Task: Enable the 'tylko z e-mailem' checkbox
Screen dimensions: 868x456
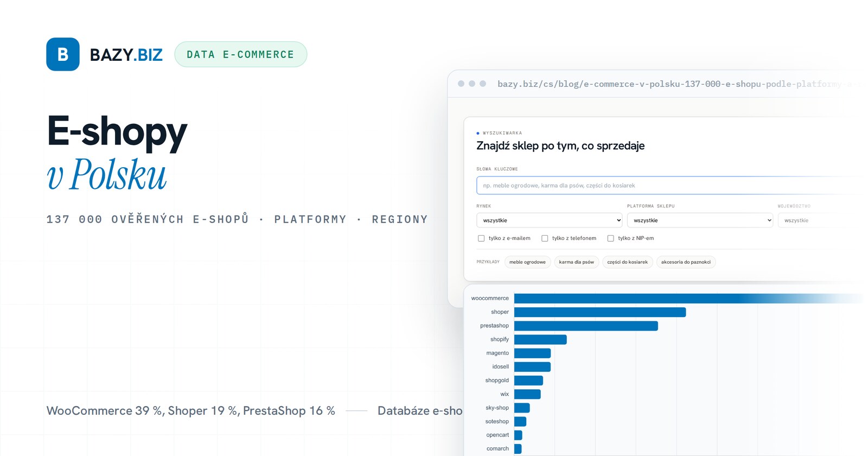Action: tap(481, 238)
